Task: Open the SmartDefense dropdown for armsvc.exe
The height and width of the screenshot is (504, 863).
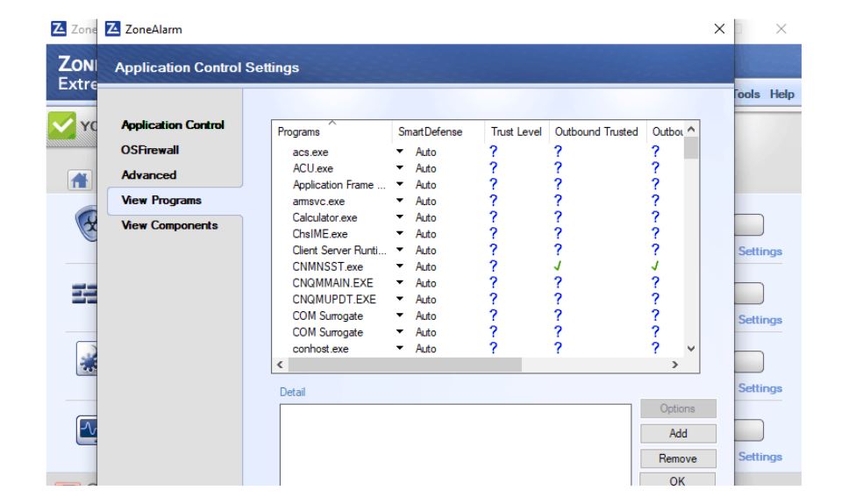Action: (x=400, y=200)
